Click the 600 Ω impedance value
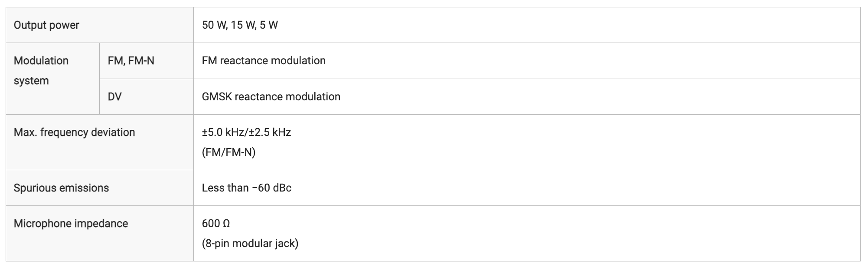The image size is (868, 271). coord(215,223)
